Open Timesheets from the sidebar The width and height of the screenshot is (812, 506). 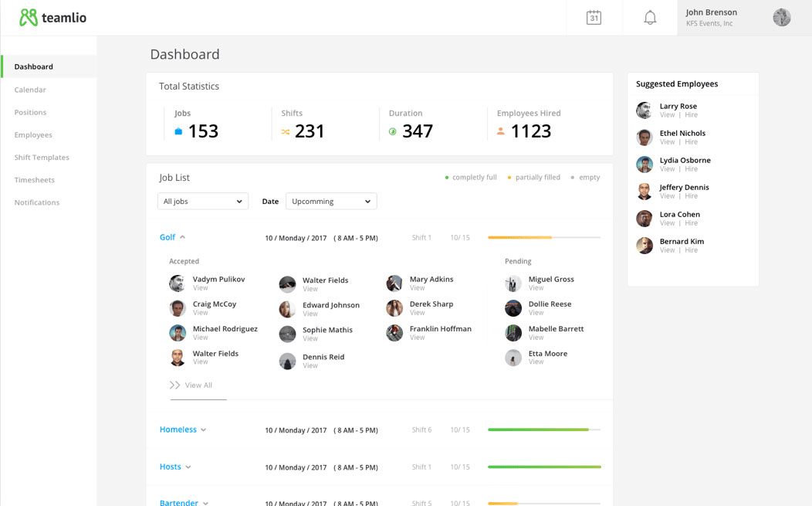34,180
